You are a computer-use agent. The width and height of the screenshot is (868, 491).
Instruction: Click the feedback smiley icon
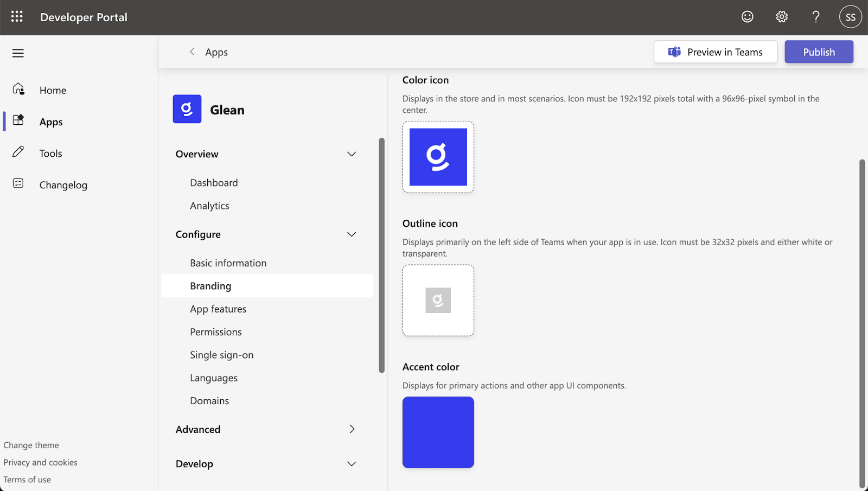[748, 17]
